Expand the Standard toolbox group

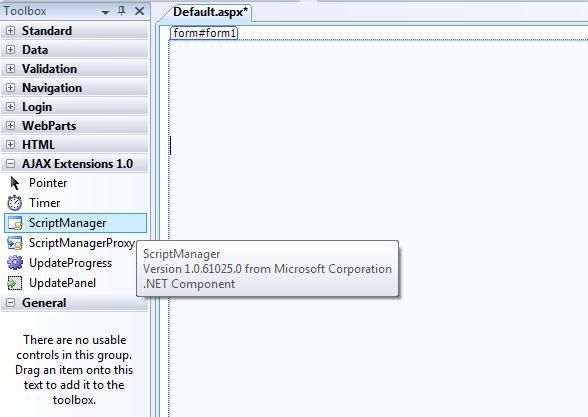point(10,30)
